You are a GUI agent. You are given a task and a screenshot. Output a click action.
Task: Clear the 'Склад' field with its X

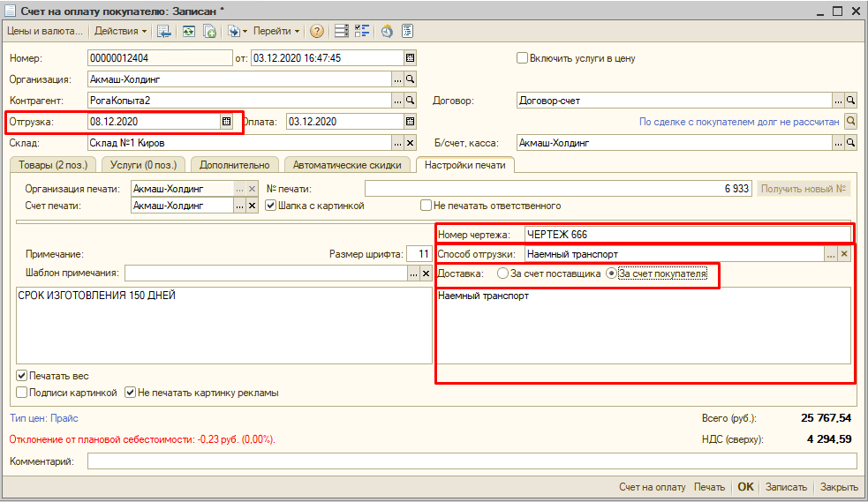(411, 143)
